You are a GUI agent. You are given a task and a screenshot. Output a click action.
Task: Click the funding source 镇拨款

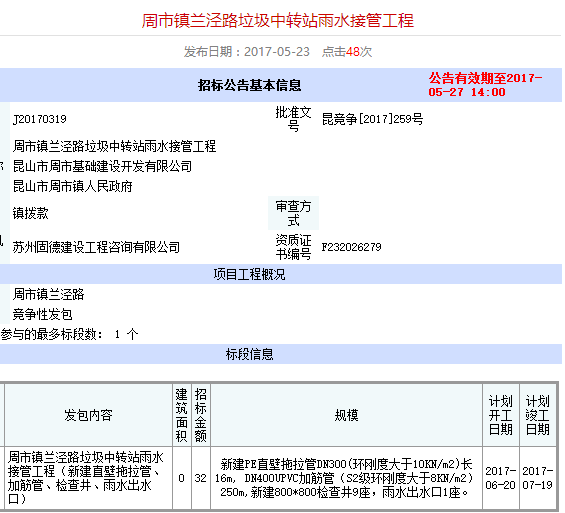tap(30, 213)
